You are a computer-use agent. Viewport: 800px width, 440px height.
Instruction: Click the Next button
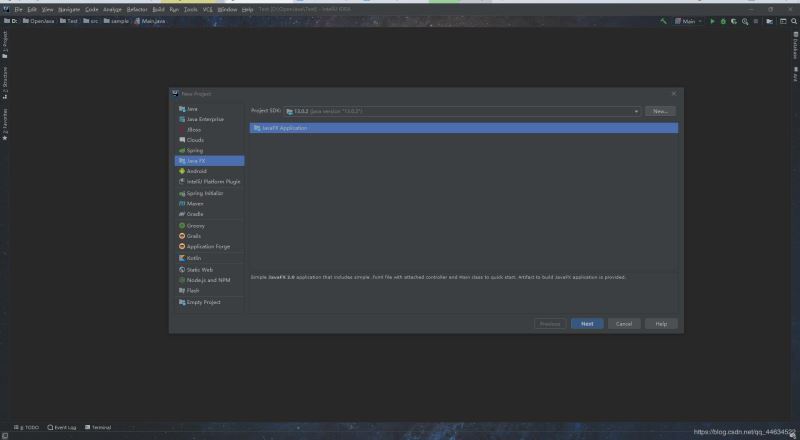click(587, 324)
